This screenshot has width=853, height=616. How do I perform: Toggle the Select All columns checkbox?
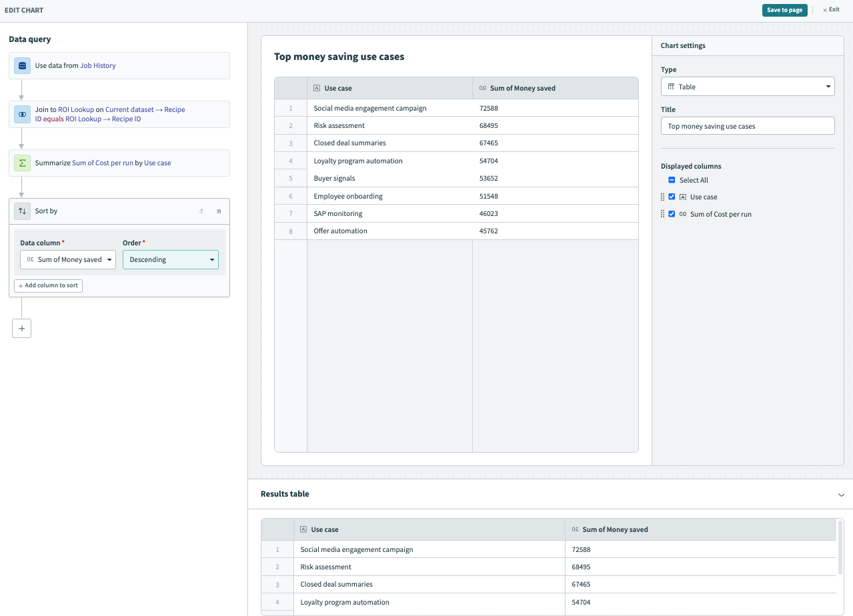pyautogui.click(x=672, y=180)
